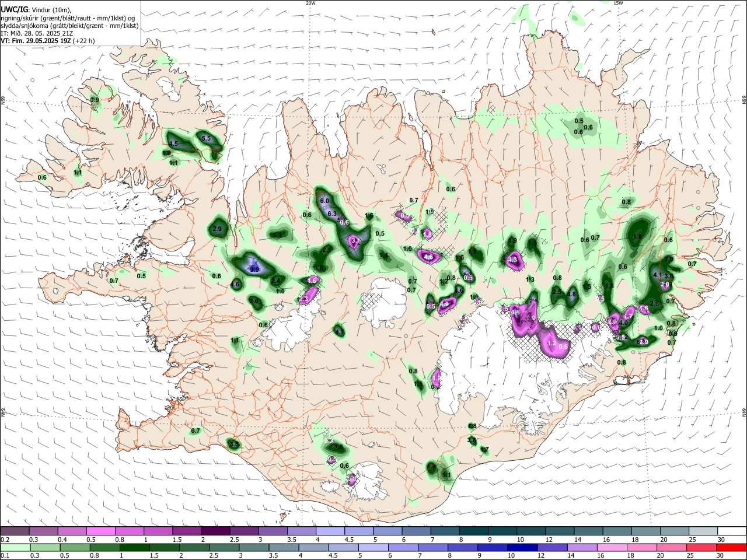Click the valid time line 'VT: Fim. 29.05.2025 19Z'
This screenshot has height=560, width=747.
tap(36, 41)
